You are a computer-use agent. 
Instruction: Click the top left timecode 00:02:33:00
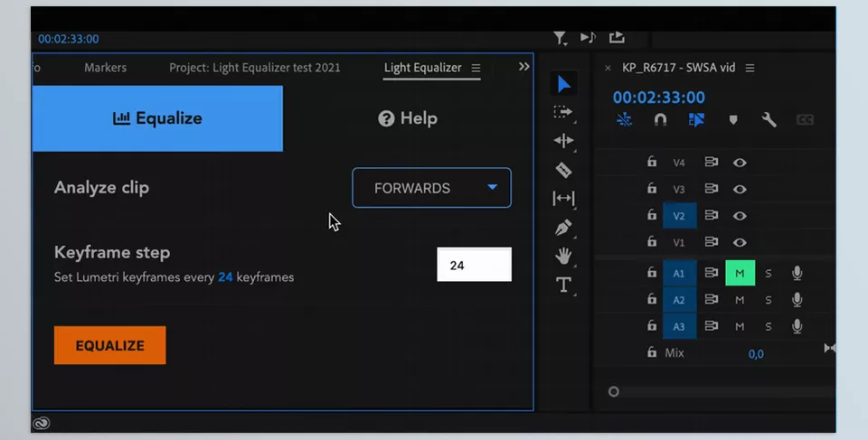click(69, 39)
